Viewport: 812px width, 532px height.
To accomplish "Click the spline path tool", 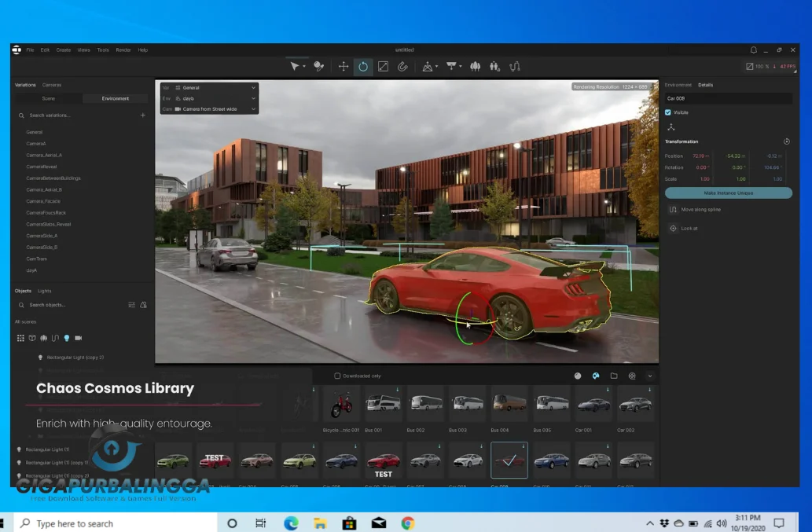I will tap(515, 66).
